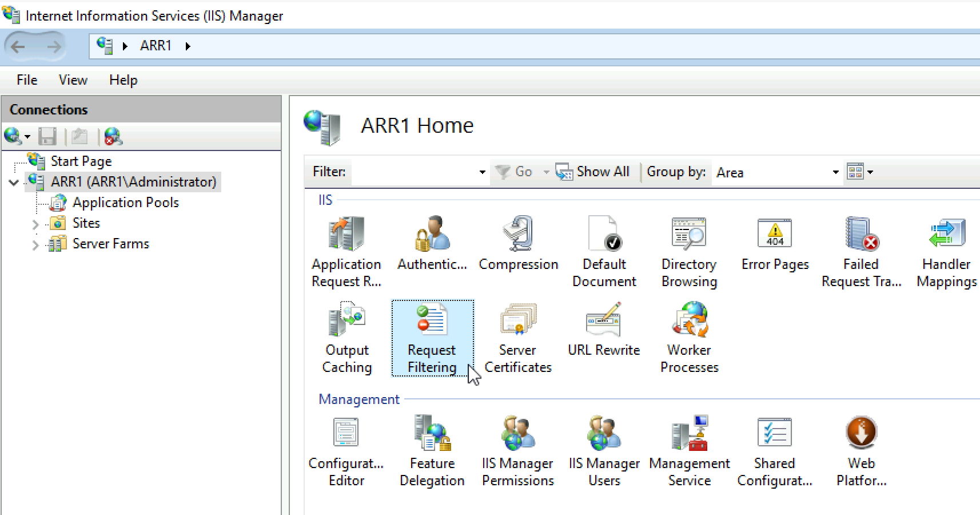
Task: Select the Web Platform Installer icon
Action: (x=861, y=451)
